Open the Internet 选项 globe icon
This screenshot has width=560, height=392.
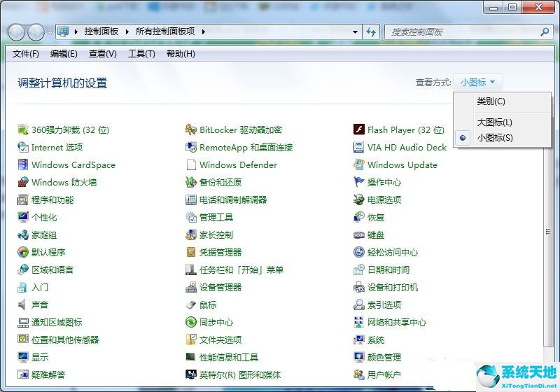23,147
